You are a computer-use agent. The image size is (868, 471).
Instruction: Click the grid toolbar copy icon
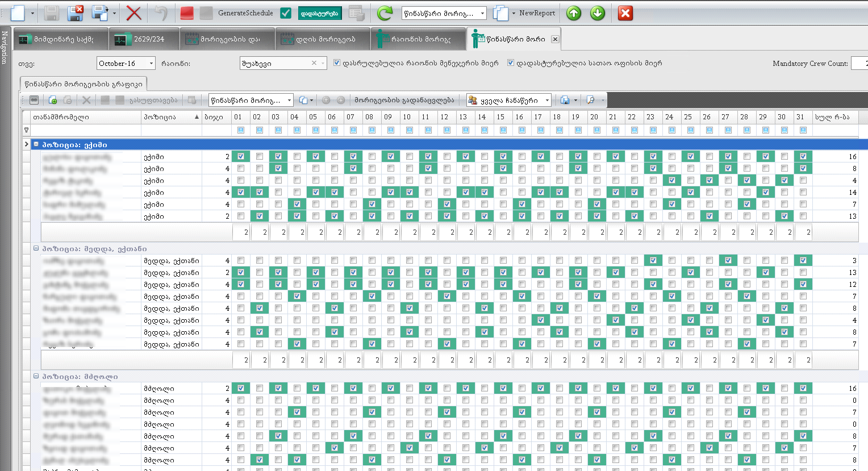tap(303, 100)
